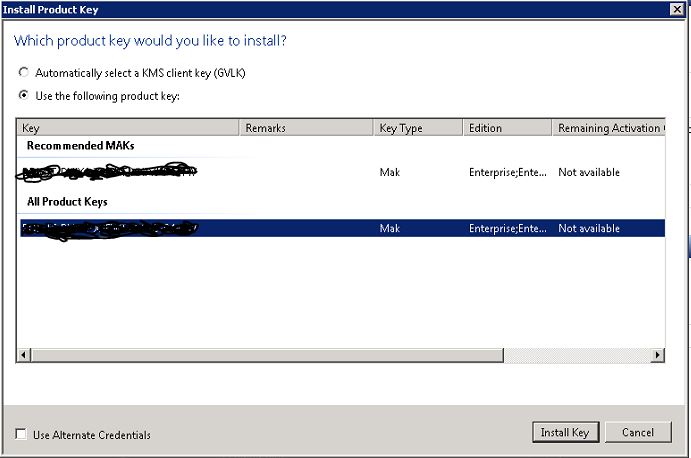
Task: Select the key under Recommended MAKs
Action: [x=108, y=173]
